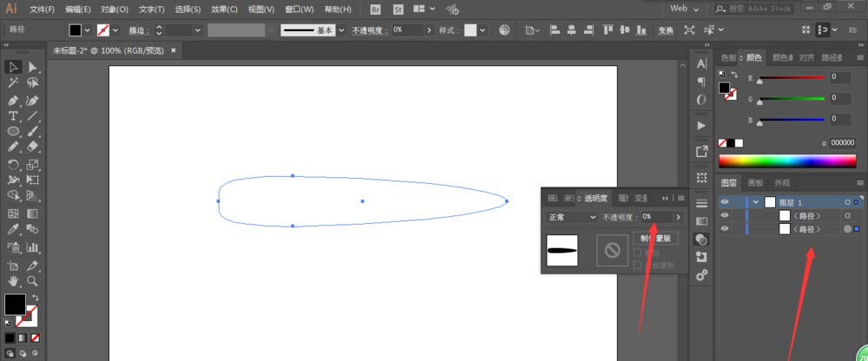868x361 pixels.
Task: Open Transparency panel opacity arrow flyout
Action: 678,217
